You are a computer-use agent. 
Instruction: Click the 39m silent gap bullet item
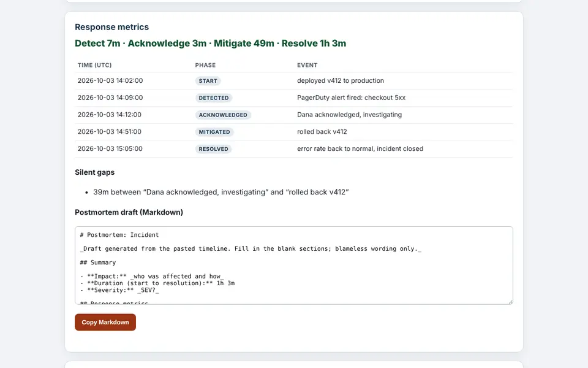pos(221,192)
